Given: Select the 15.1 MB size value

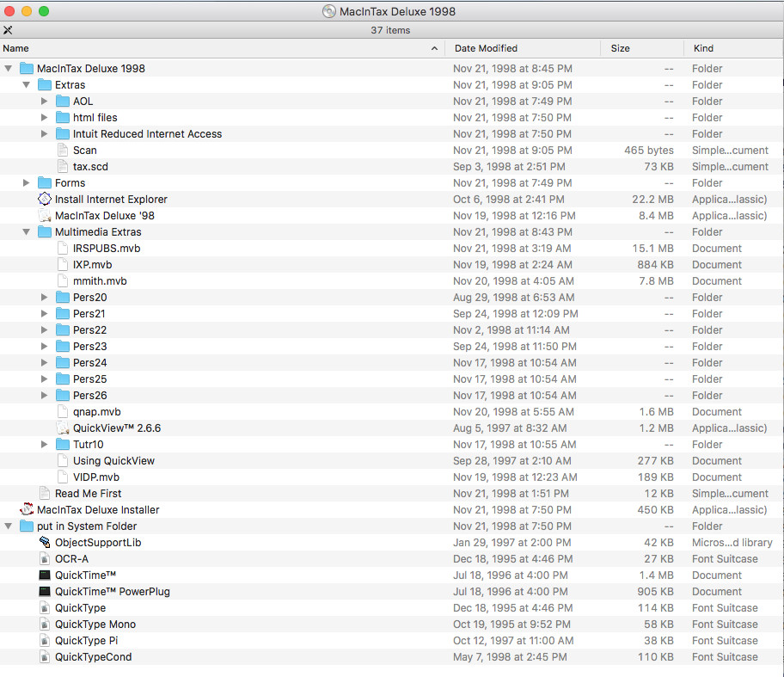Looking at the screenshot, I should point(653,249).
